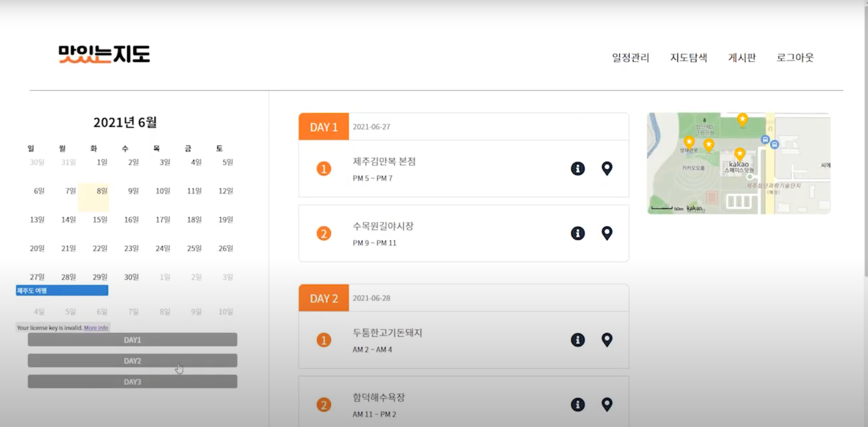Open info for 두툼한고기돈돼지
Viewport: 868px width, 427px height.
pyautogui.click(x=578, y=340)
